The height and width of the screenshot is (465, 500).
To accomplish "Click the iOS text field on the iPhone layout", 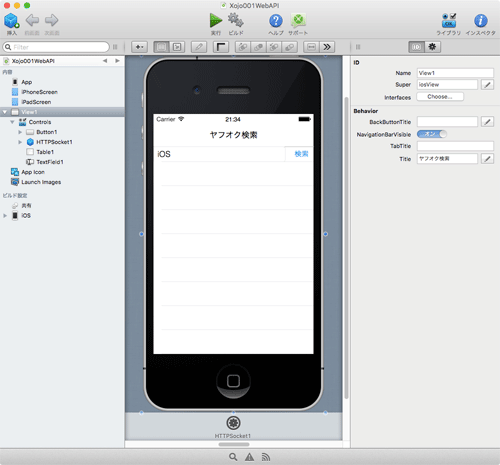I will click(219, 154).
